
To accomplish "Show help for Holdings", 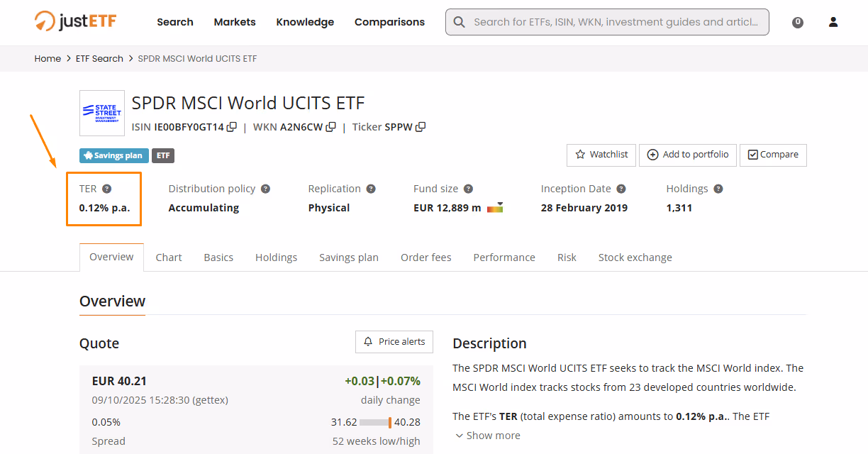I will 718,189.
